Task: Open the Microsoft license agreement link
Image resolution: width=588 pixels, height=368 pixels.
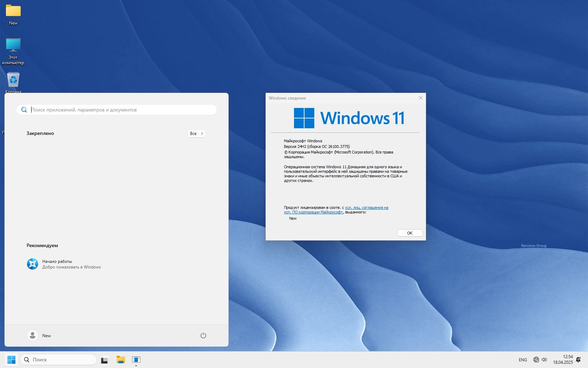Action: (366, 207)
